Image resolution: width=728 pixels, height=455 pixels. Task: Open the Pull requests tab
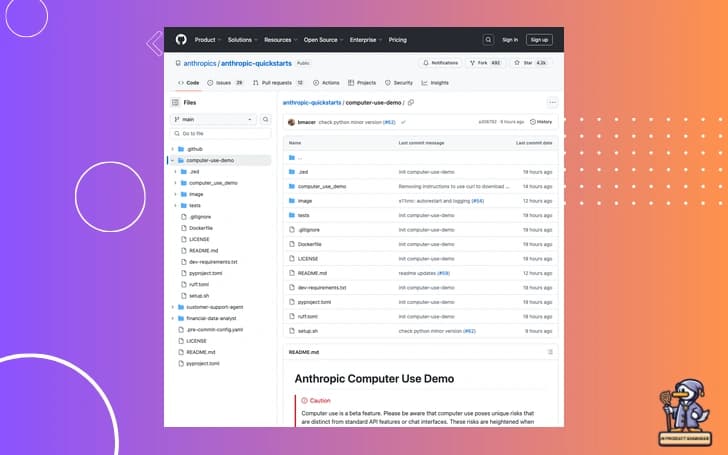click(280, 83)
